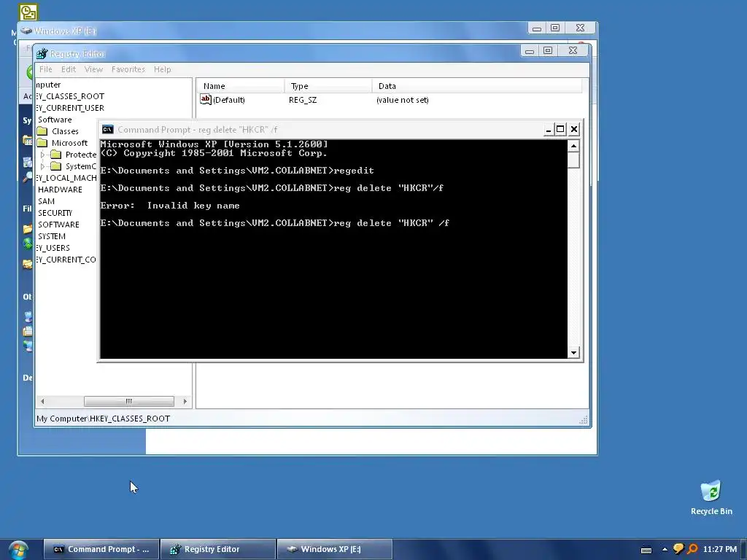Click the command prompt scroll down arrow
The image size is (747, 560).
coord(573,352)
